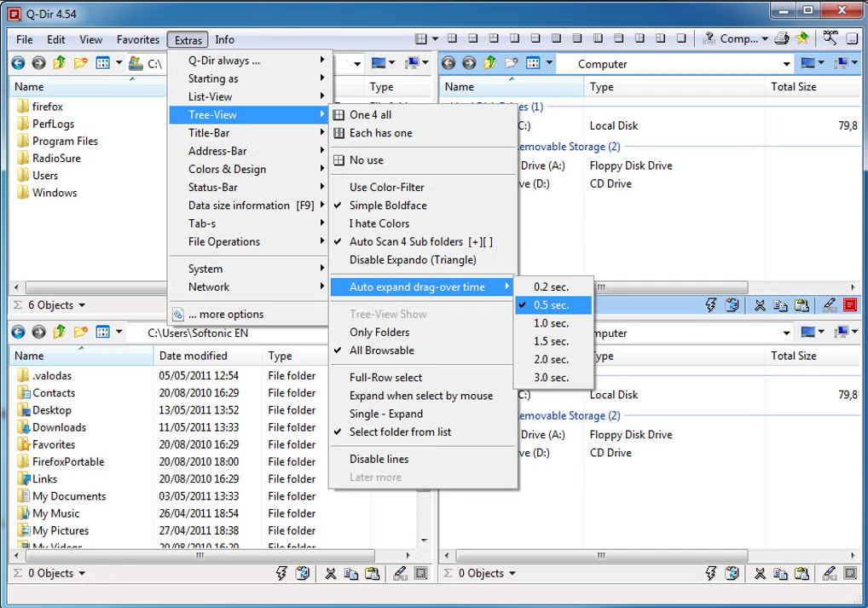Create new folder in Softonic EN pane

click(x=81, y=333)
